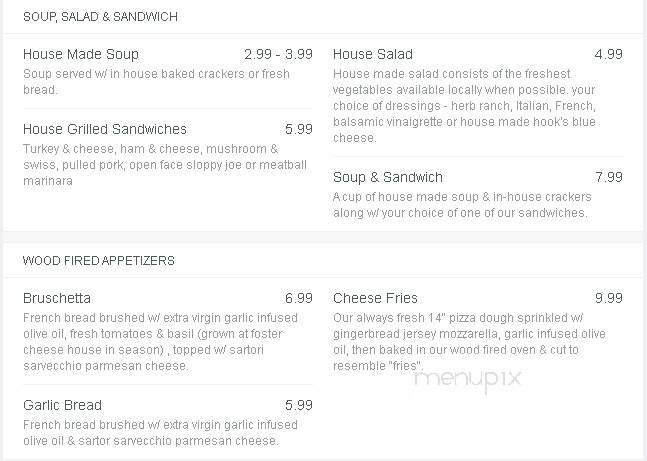This screenshot has height=461, width=647.
Task: Click the House Salad 4.99 price
Action: [608, 54]
